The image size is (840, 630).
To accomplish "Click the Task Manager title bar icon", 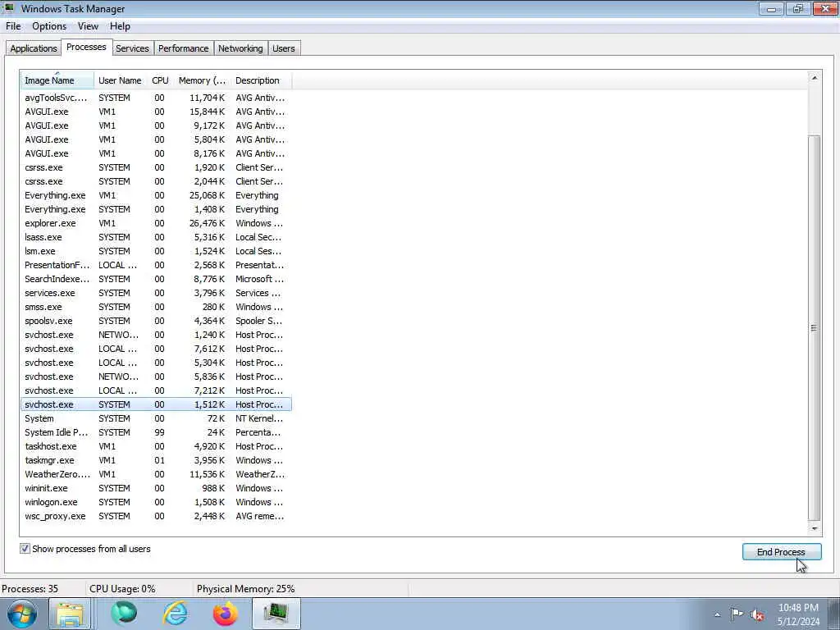I will point(8,8).
